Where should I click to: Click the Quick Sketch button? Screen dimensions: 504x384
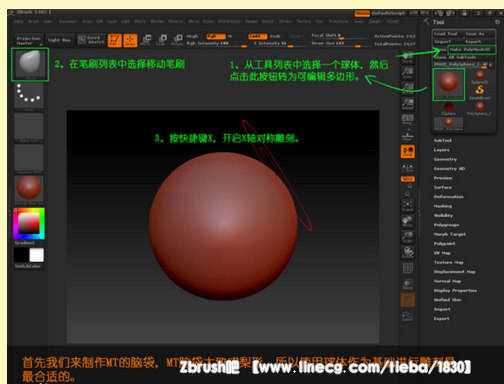(x=91, y=40)
